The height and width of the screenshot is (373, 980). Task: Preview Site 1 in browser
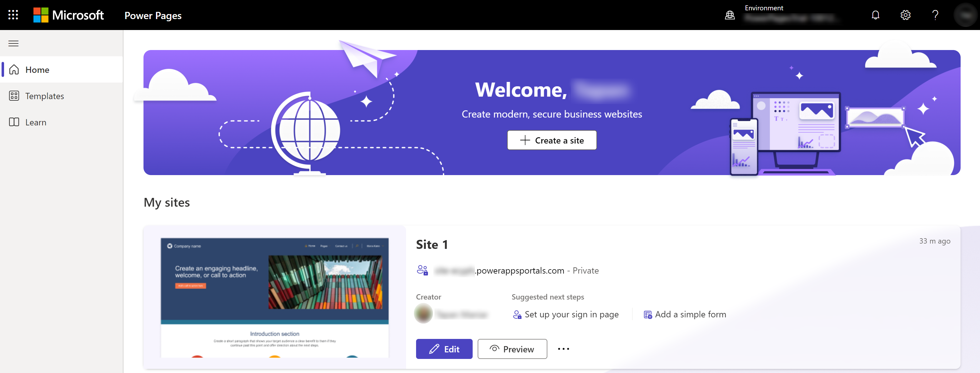[x=512, y=349]
